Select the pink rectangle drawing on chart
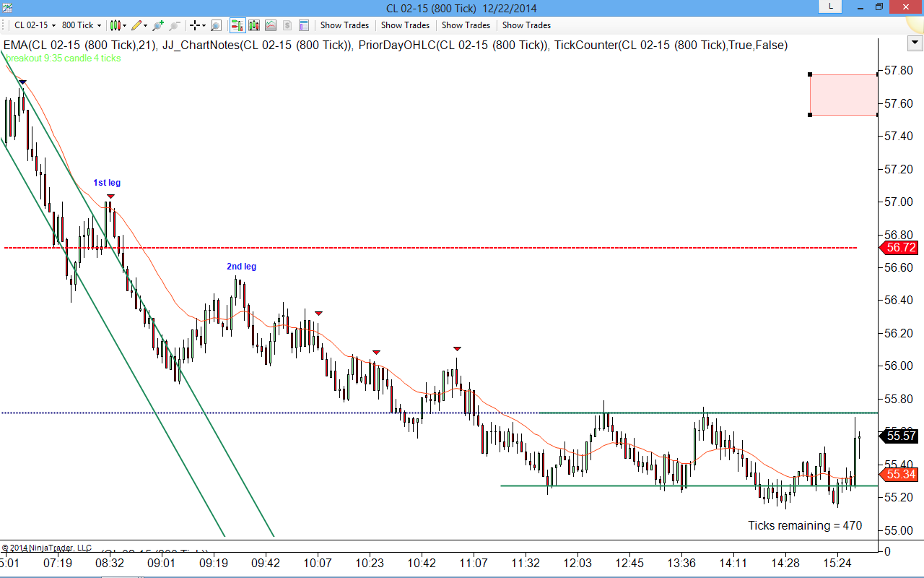Image resolution: width=924 pixels, height=578 pixels. 844,94
